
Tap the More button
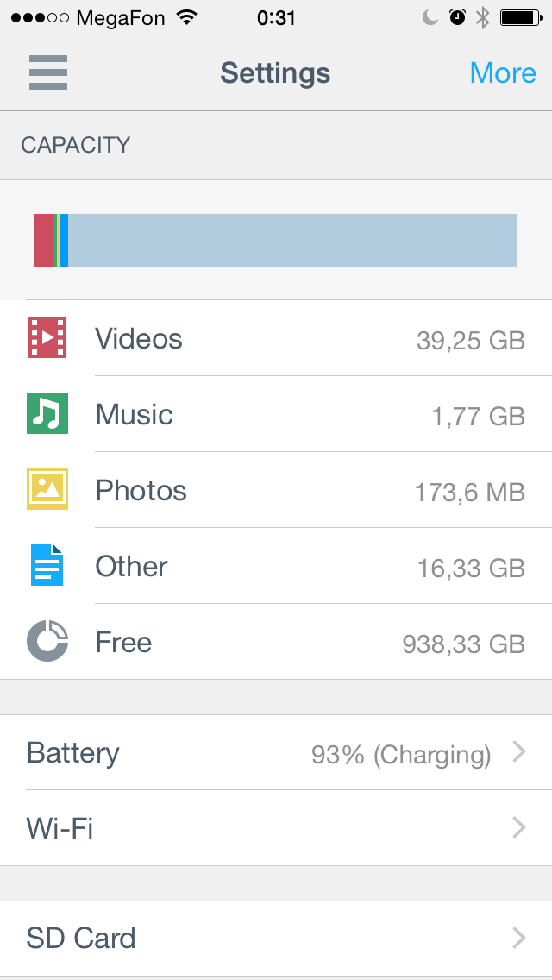click(x=503, y=73)
